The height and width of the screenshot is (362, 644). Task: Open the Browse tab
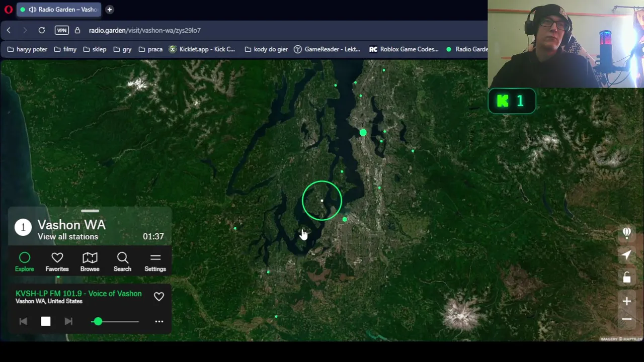click(x=90, y=262)
